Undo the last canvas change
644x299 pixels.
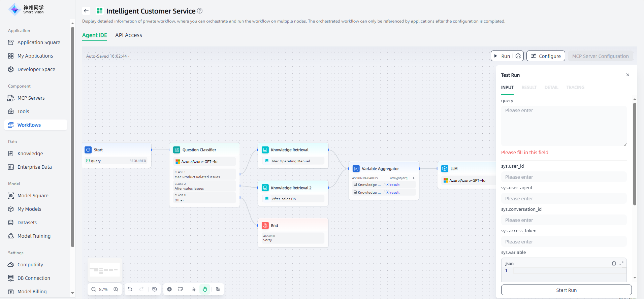click(x=130, y=289)
